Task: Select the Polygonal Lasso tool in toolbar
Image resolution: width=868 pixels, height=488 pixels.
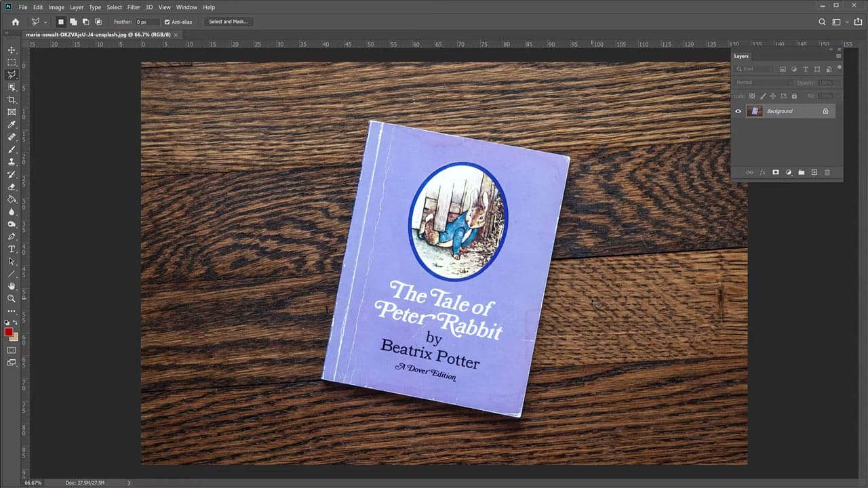Action: point(12,75)
